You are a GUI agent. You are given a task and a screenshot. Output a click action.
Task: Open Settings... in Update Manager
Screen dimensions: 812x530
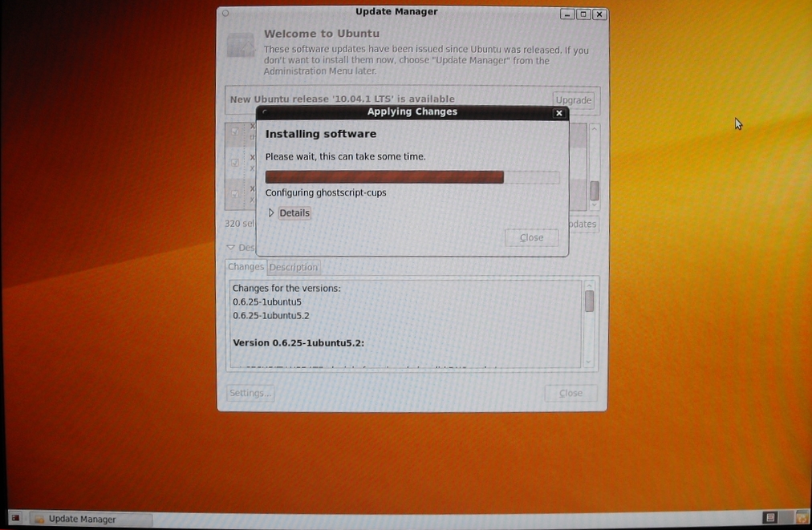pos(250,393)
